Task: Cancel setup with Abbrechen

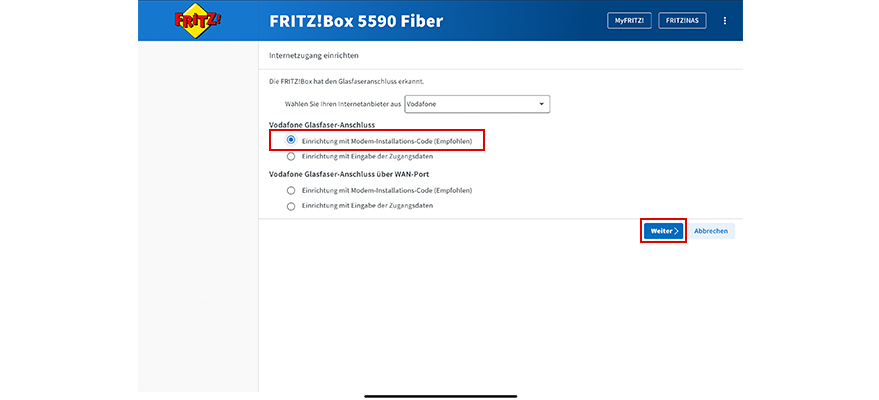Action: (711, 231)
